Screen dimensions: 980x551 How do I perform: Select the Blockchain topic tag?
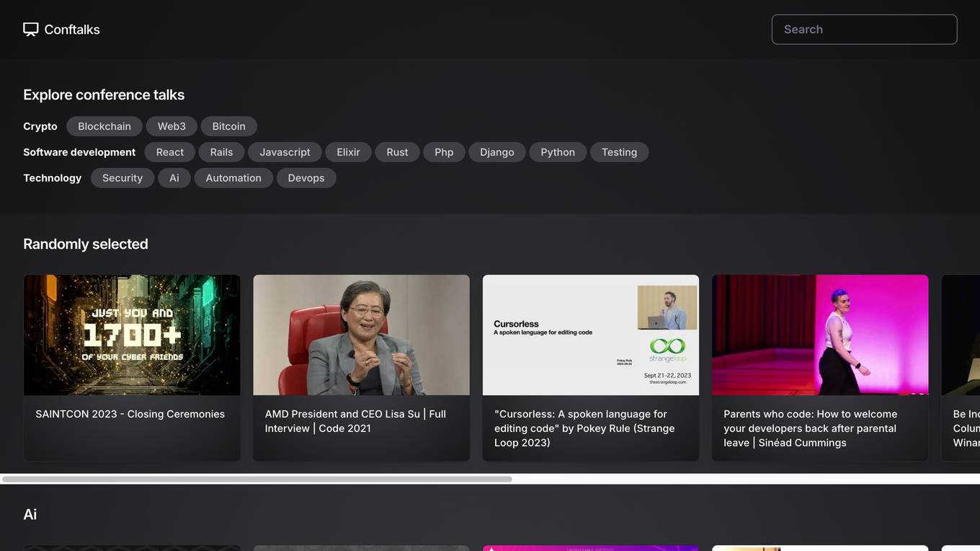[x=104, y=126]
